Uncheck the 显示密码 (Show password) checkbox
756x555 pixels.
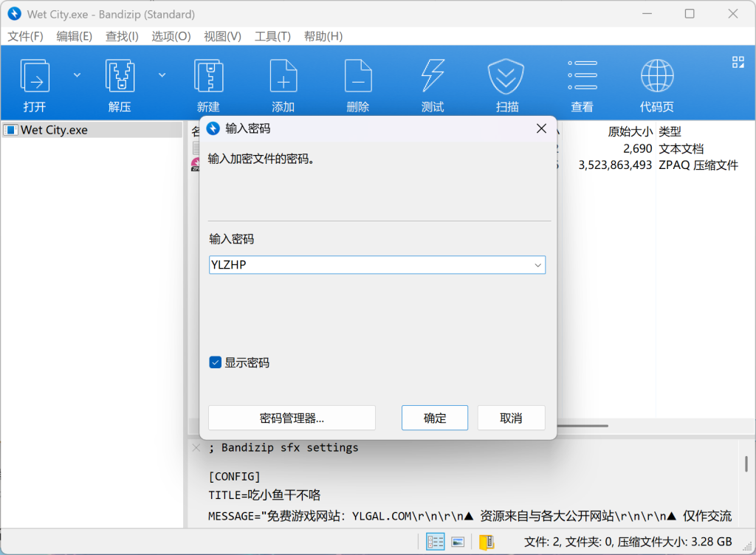pyautogui.click(x=216, y=362)
